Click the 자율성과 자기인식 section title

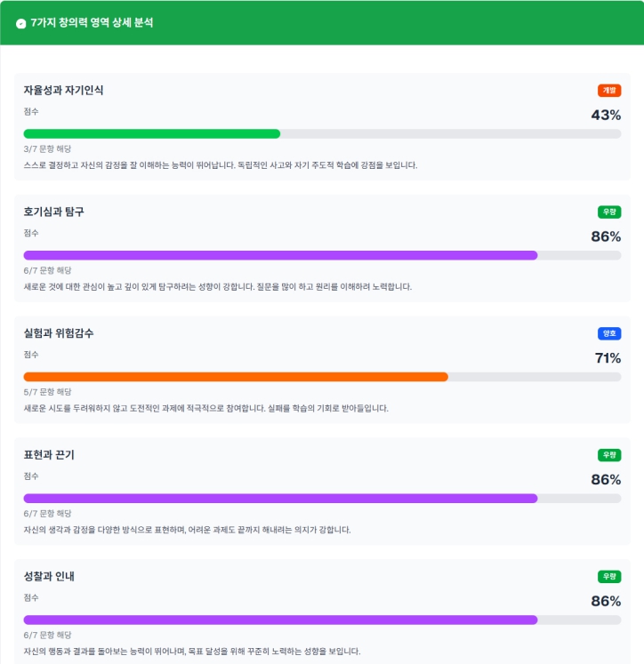[63, 91]
